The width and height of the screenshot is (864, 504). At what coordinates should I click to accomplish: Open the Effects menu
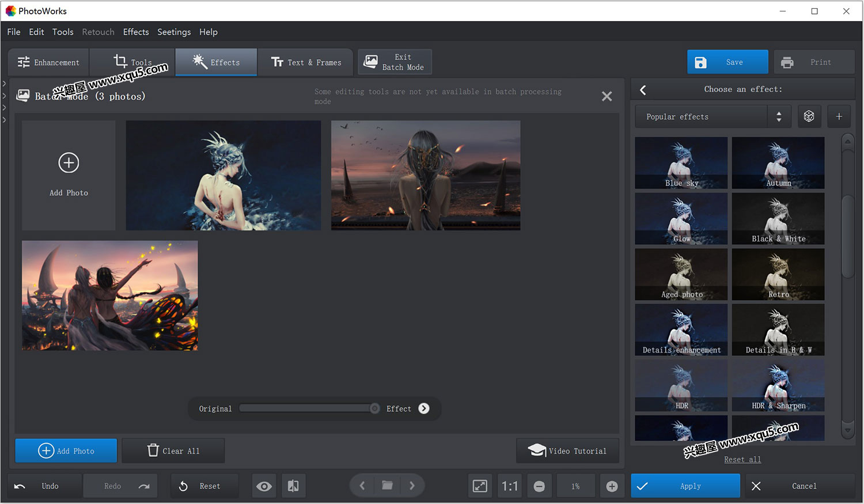tap(136, 32)
